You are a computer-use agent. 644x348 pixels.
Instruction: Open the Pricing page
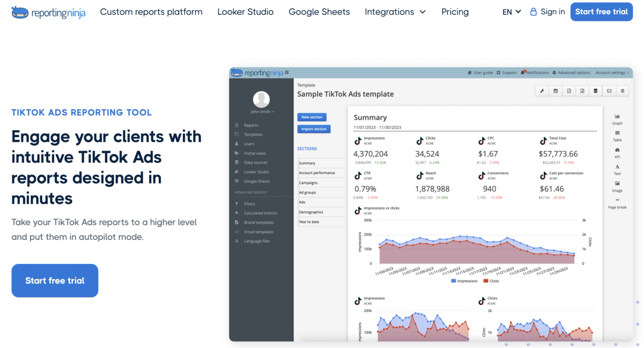455,12
